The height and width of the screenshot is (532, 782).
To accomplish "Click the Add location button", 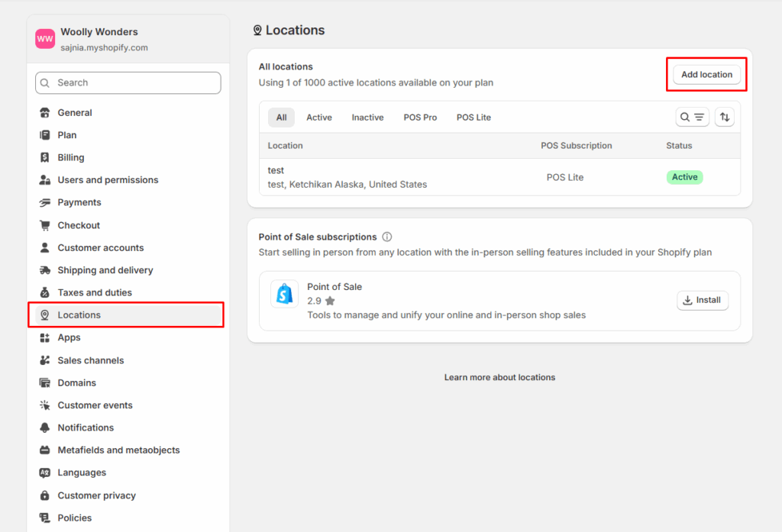I will point(706,75).
